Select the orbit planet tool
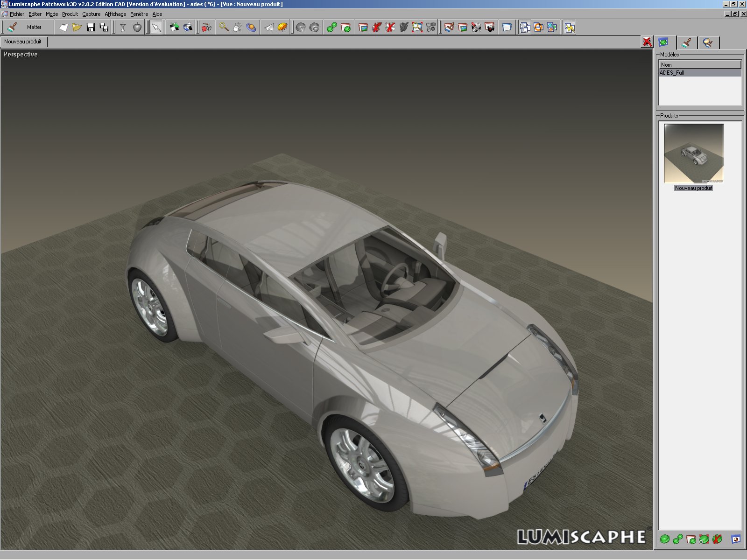The height and width of the screenshot is (560, 747). [x=251, y=27]
